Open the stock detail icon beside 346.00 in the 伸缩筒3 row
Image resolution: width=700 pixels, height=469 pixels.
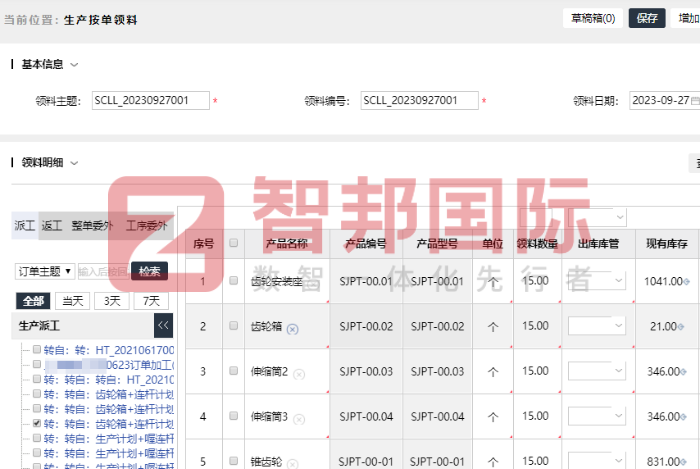coord(683,417)
